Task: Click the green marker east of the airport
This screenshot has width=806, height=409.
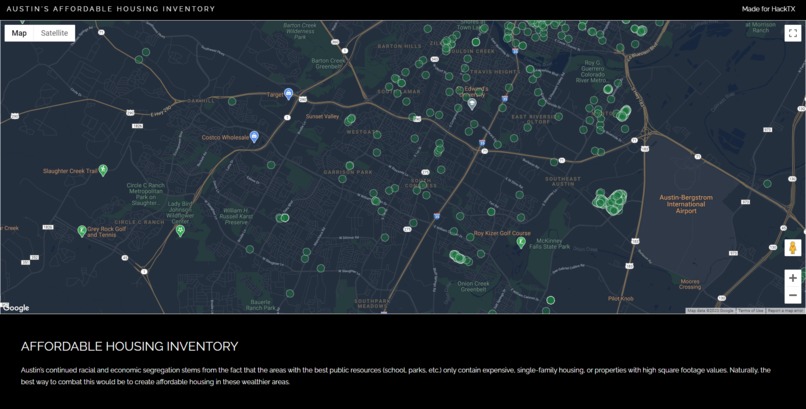Action: point(767,183)
